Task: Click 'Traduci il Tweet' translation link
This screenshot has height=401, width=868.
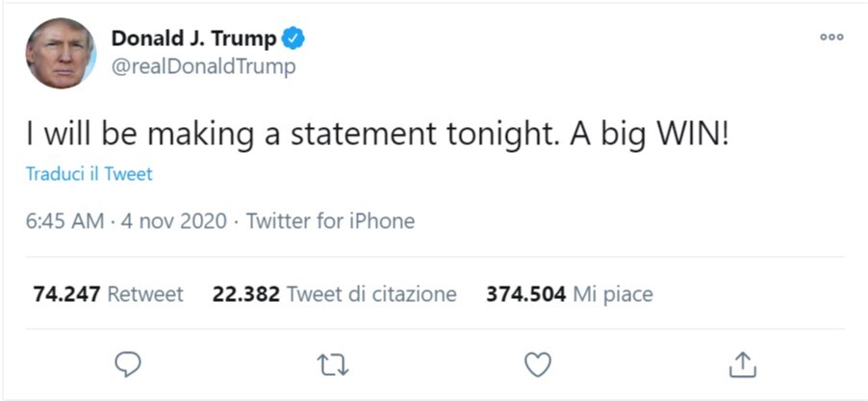Action: click(89, 174)
